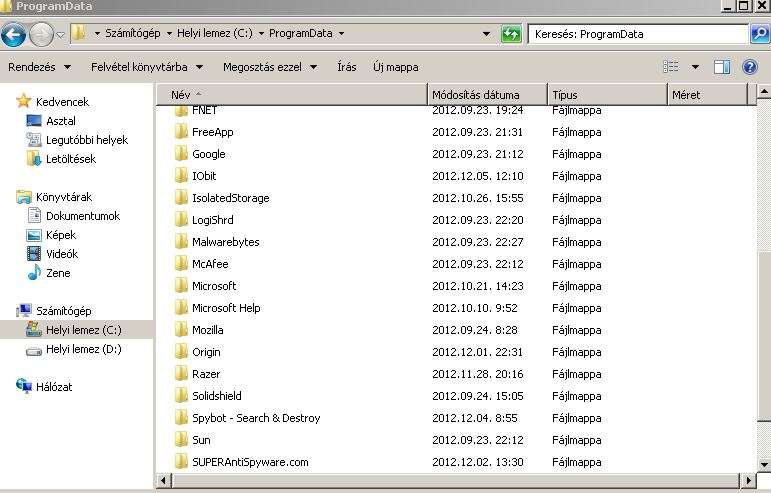Refresh the folder with the green arrows icon
771x493 pixels.
pyautogui.click(x=511, y=34)
